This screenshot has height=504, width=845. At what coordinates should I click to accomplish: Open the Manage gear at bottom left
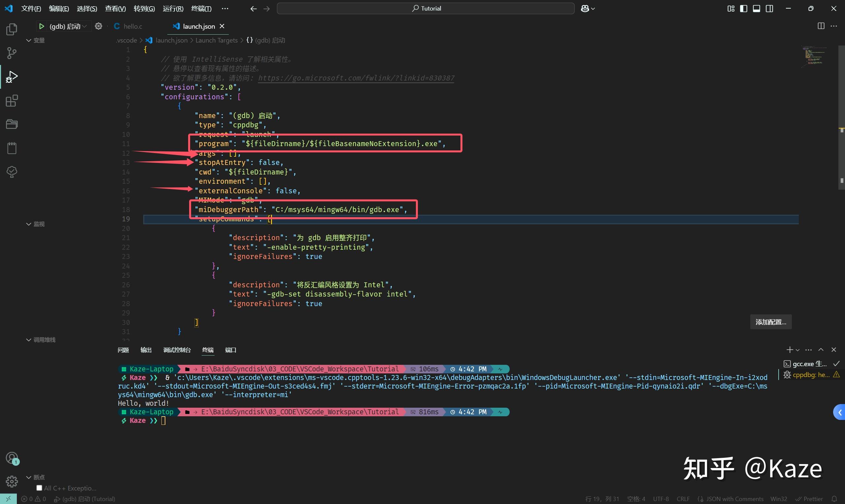pyautogui.click(x=12, y=481)
